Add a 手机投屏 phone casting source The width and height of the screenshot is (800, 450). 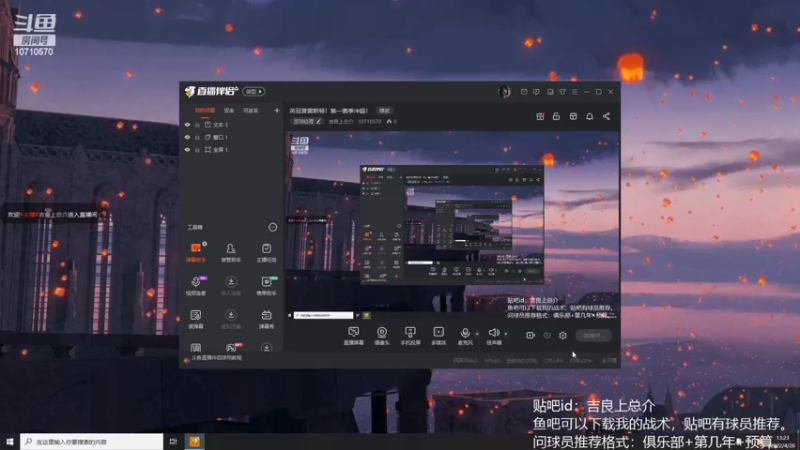[x=410, y=336]
